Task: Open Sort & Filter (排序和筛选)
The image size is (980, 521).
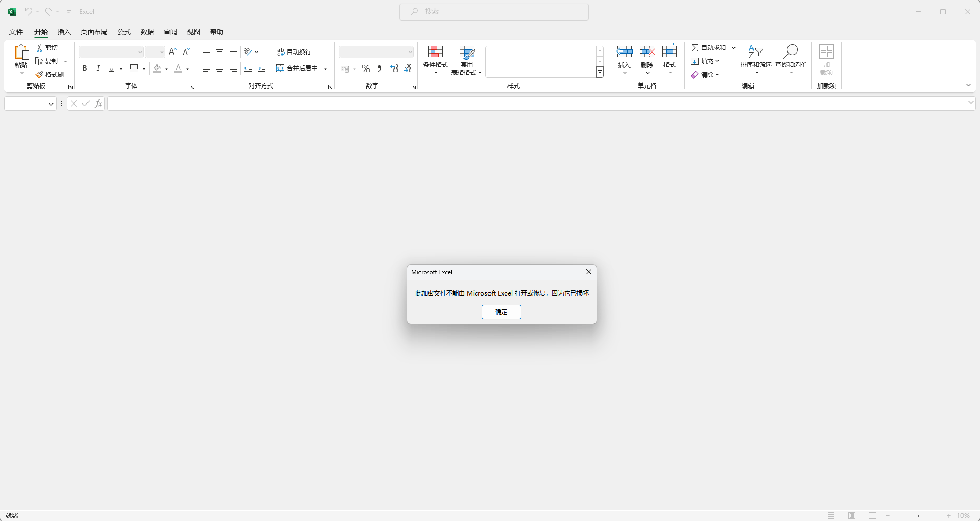Action: (756, 60)
